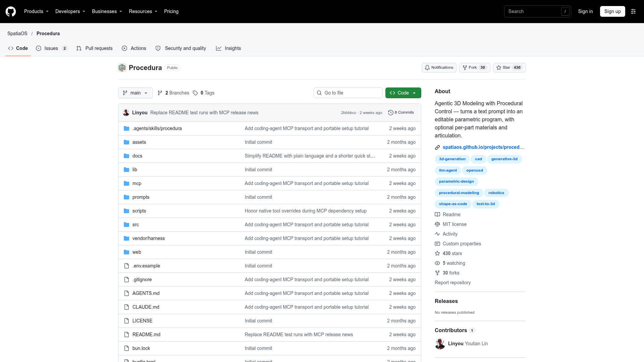The image size is (644, 362).
Task: Click the LICENSE file icon
Action: point(126,321)
